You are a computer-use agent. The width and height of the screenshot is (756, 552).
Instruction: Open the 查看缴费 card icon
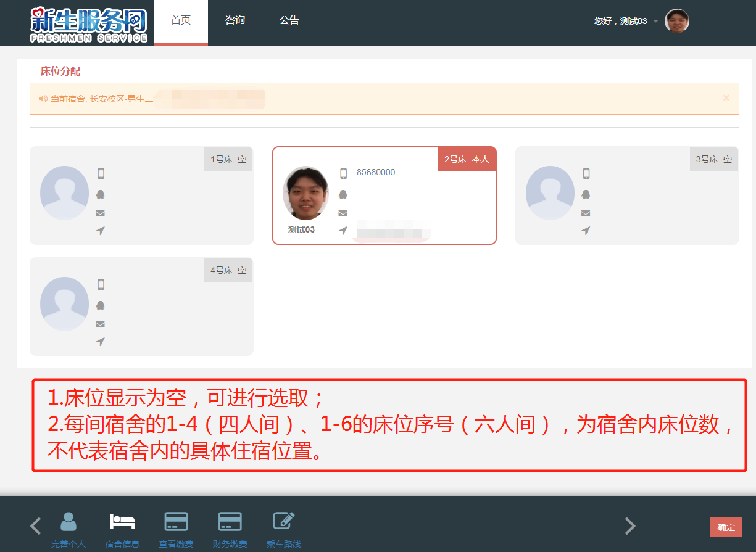point(176,522)
